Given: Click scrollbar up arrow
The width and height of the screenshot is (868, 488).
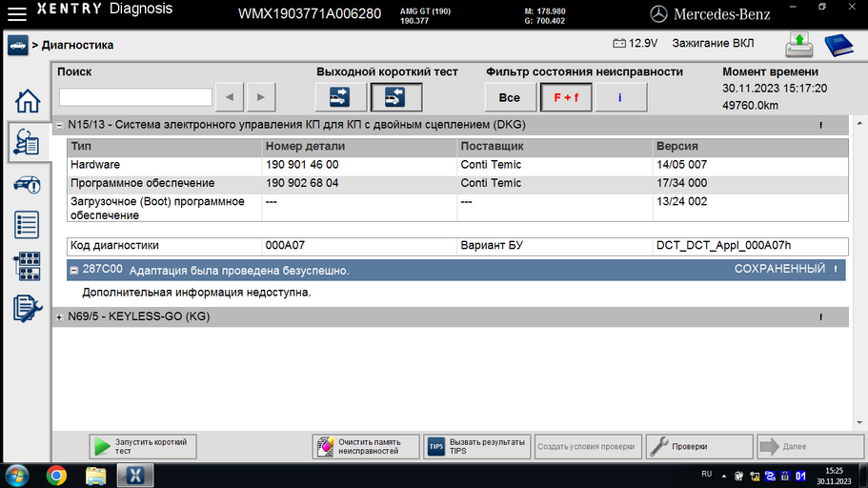Looking at the screenshot, I should 859,123.
